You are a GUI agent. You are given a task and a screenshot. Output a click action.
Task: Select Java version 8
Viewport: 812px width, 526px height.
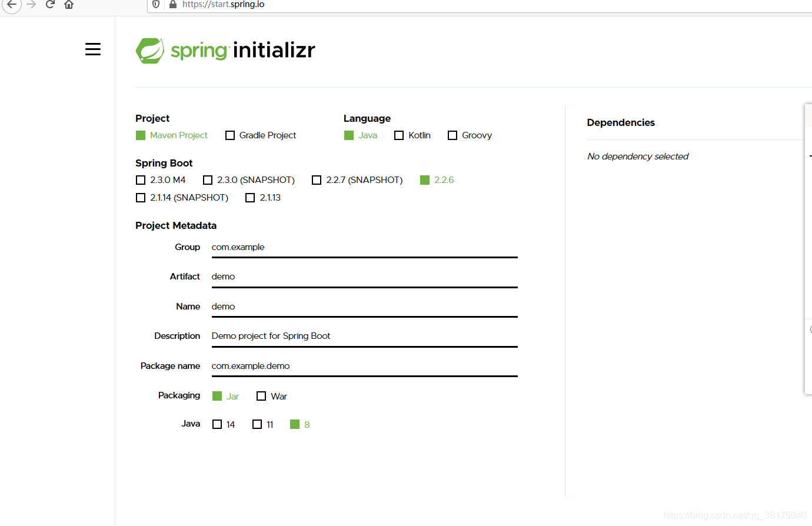coord(300,425)
